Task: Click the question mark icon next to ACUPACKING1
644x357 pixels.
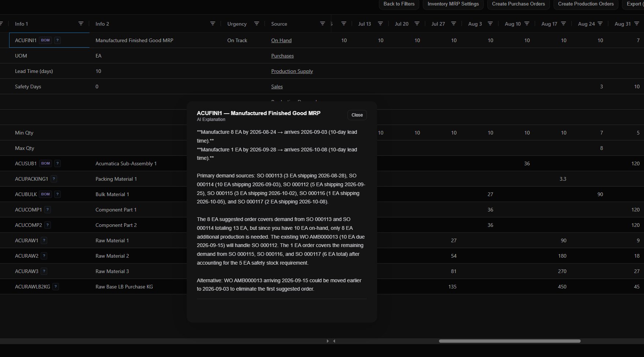Action: [x=54, y=179]
